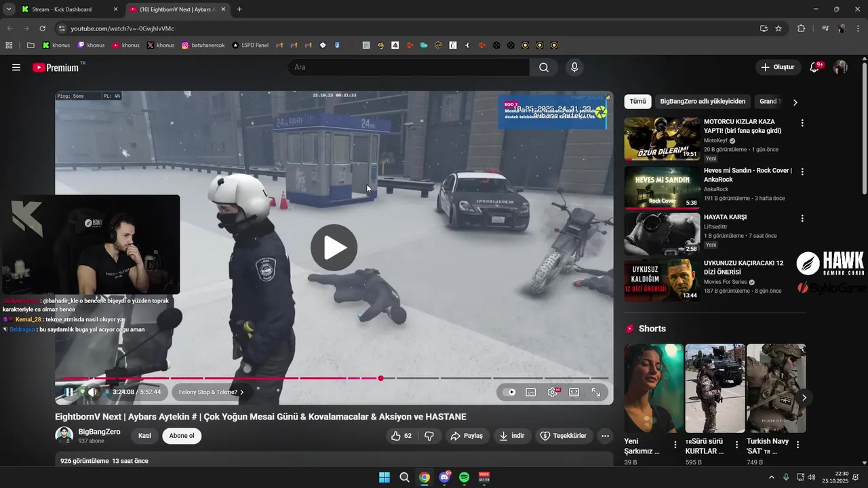Close the Kick Dashboard tab
Viewport: 868px width, 488px height.
tap(115, 9)
